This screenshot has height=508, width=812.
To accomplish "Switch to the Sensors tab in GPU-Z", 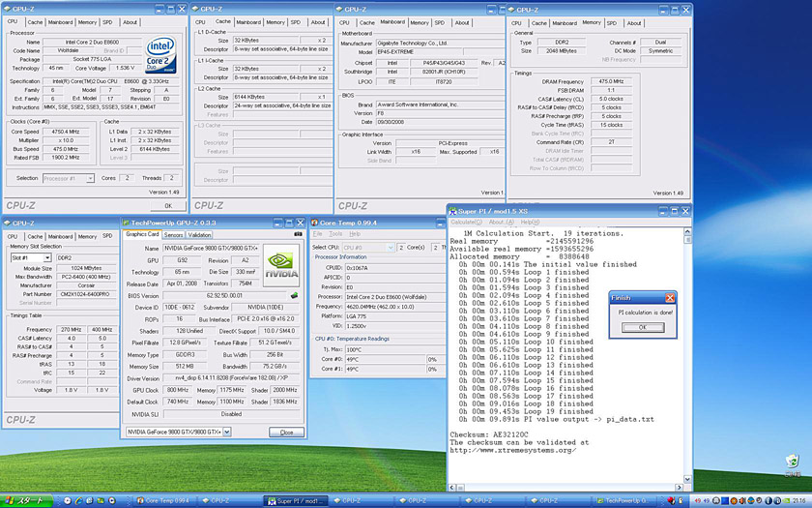I will click(x=173, y=235).
